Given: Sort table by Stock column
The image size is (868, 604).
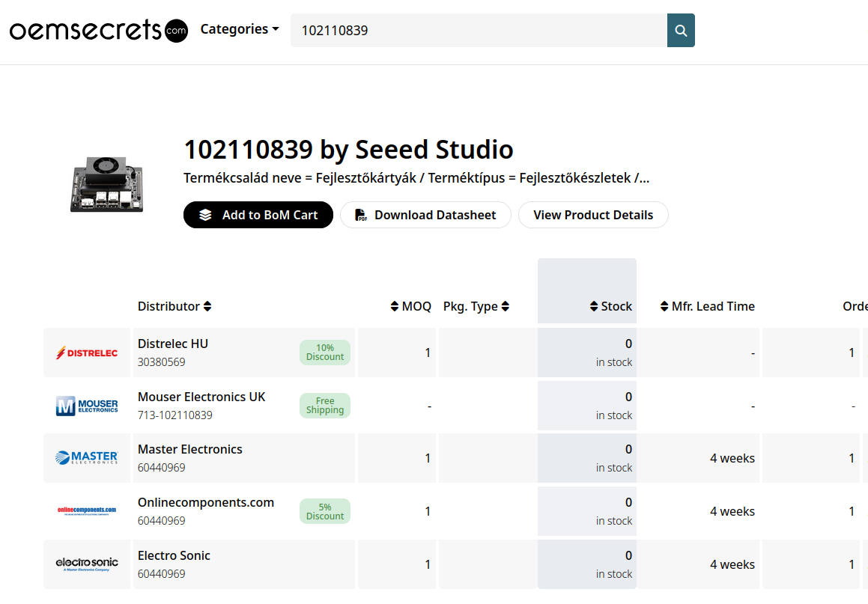Looking at the screenshot, I should 610,306.
